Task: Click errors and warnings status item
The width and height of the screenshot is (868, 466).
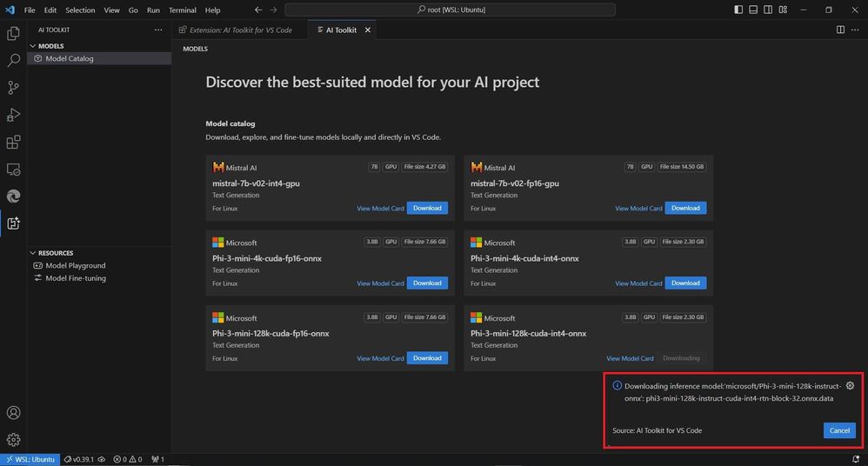Action: (x=128, y=459)
